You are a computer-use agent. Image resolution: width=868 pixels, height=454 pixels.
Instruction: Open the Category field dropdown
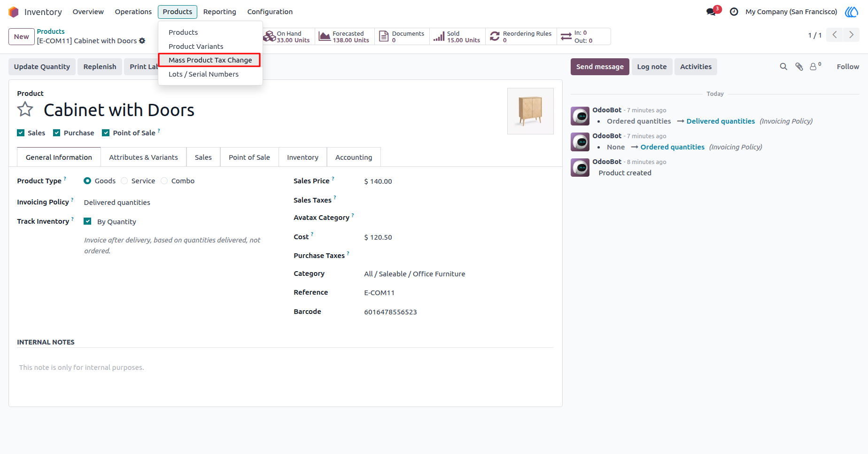pos(458,274)
